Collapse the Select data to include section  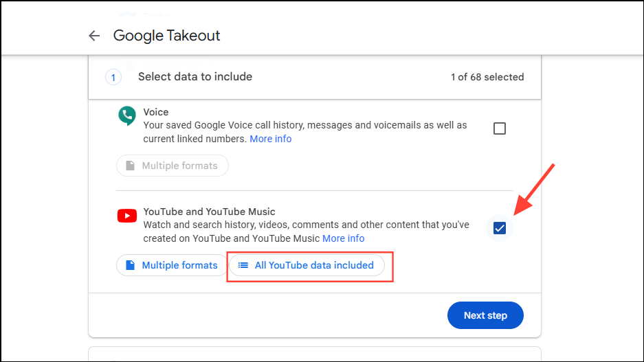tap(195, 77)
